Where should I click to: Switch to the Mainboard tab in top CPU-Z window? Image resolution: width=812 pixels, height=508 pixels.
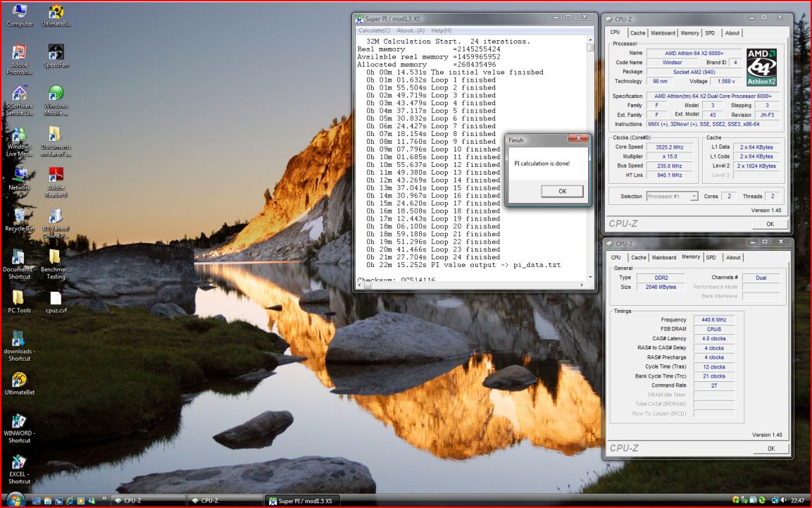point(663,33)
